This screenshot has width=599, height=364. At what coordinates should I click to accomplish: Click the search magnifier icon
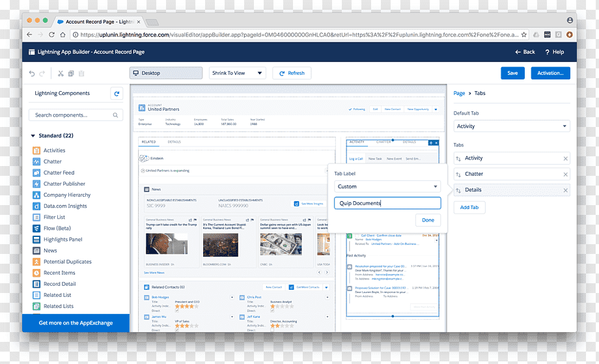(x=115, y=115)
